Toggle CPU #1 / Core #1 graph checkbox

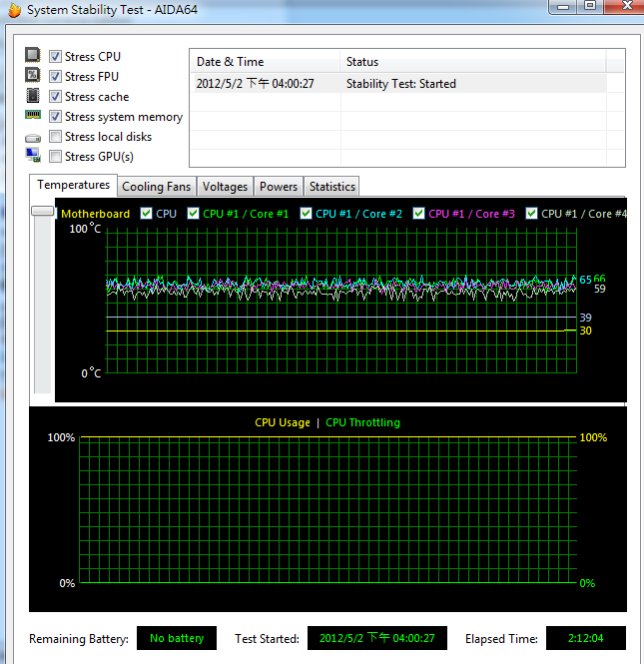(x=193, y=214)
